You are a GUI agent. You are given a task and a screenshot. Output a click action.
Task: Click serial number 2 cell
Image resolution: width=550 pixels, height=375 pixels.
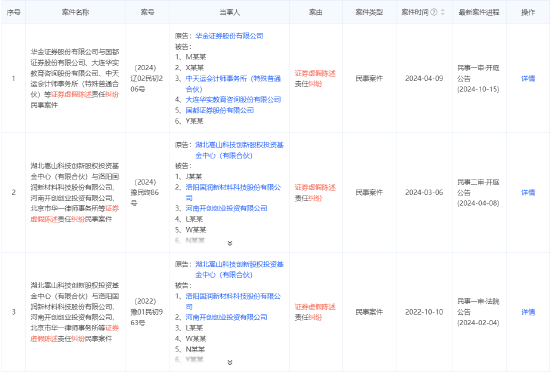tap(13, 193)
